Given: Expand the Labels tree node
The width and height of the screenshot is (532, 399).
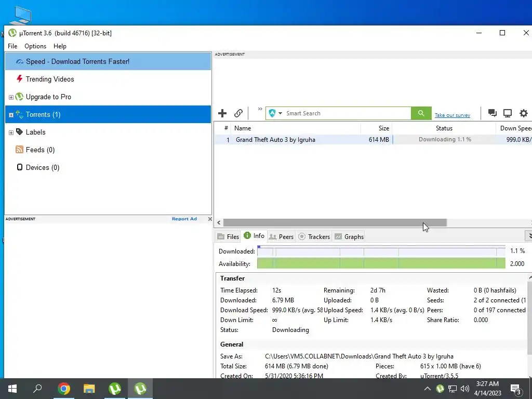Looking at the screenshot, I should (x=11, y=132).
